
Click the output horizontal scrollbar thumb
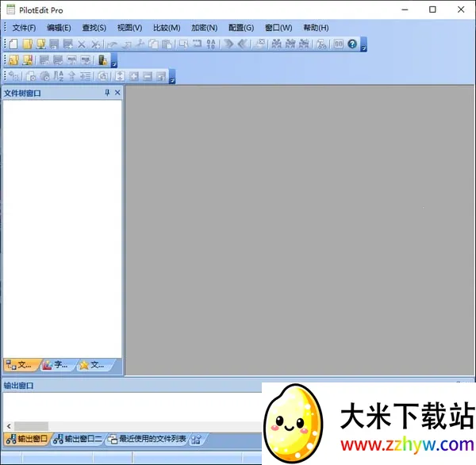31,426
